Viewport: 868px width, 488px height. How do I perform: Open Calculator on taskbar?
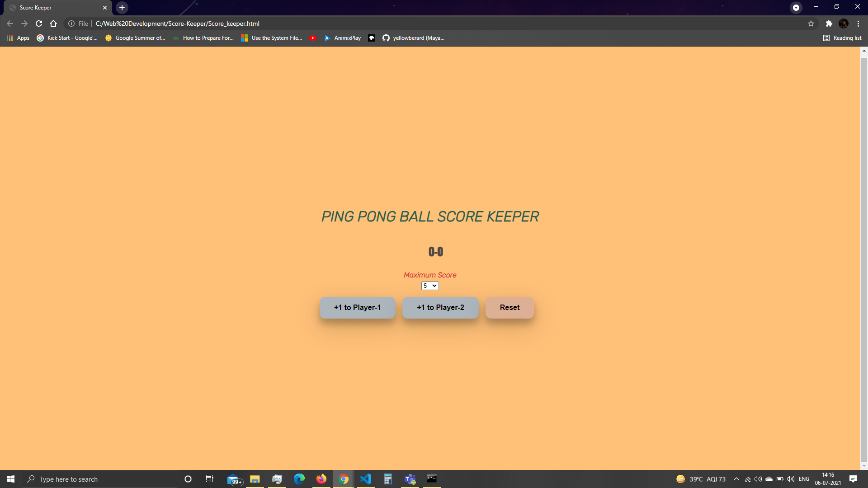point(388,479)
